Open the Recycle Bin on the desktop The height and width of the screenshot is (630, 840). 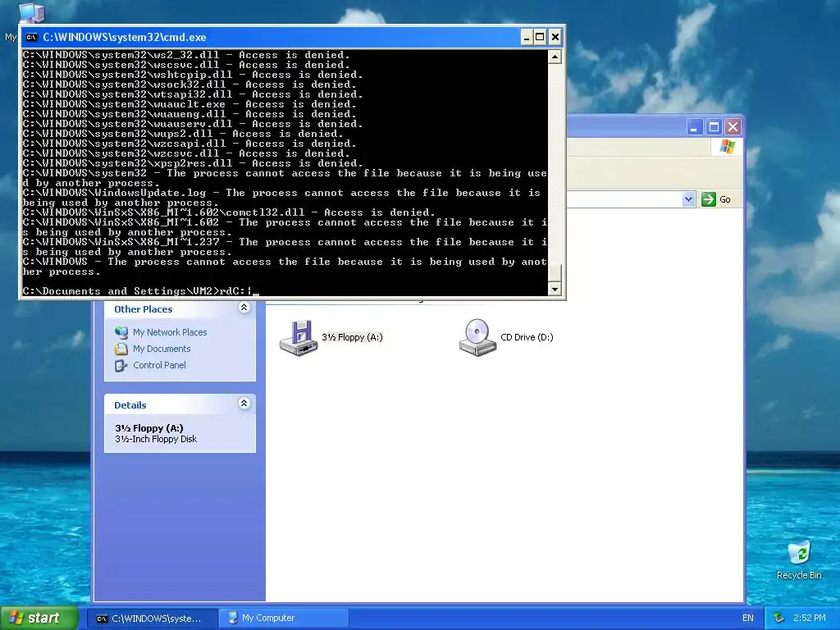click(x=799, y=560)
